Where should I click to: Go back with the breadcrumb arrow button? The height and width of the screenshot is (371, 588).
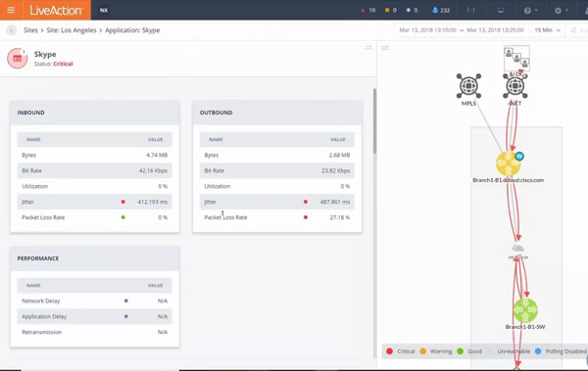point(12,30)
